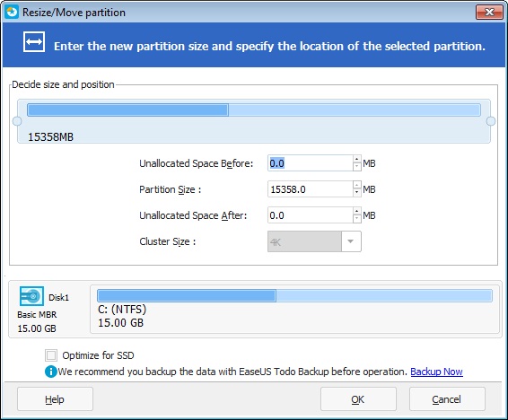Image resolution: width=508 pixels, height=420 pixels.
Task: Confirm with the OK button
Action: pyautogui.click(x=358, y=399)
